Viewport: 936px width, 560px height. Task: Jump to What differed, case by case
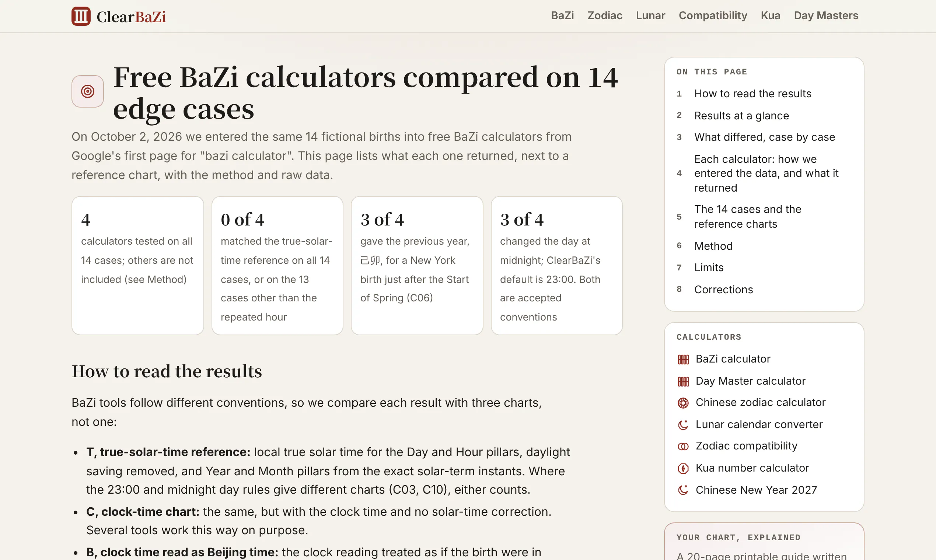pyautogui.click(x=764, y=137)
